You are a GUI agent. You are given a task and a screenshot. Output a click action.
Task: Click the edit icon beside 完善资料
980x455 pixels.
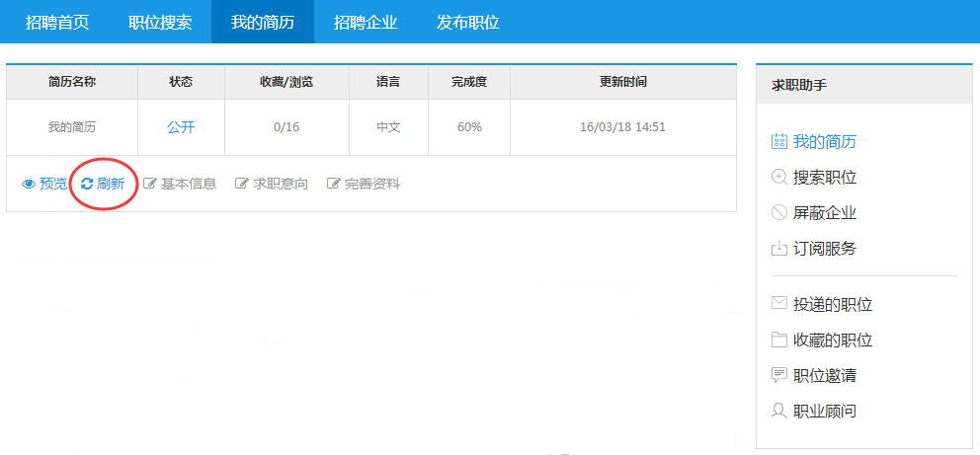point(333,184)
